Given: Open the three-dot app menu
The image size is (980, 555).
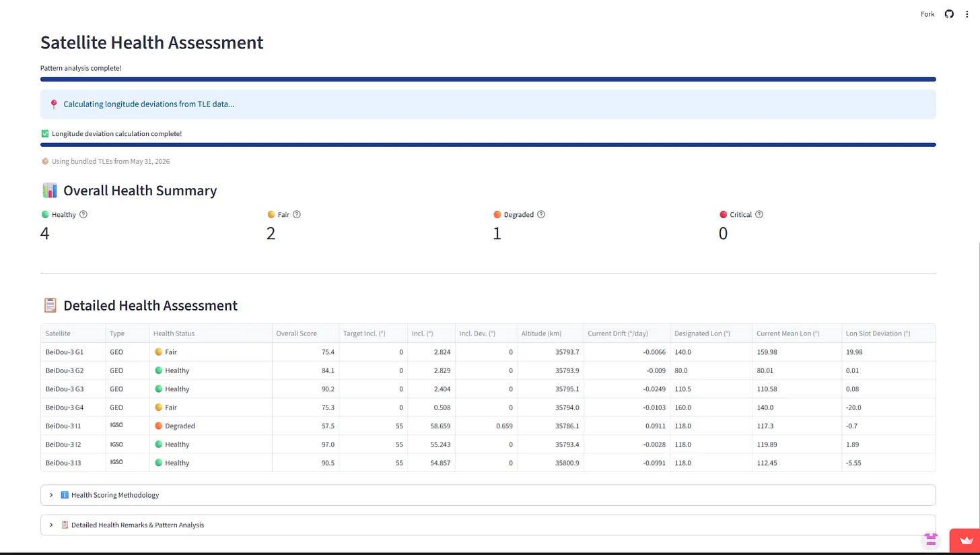Looking at the screenshot, I should [x=967, y=14].
